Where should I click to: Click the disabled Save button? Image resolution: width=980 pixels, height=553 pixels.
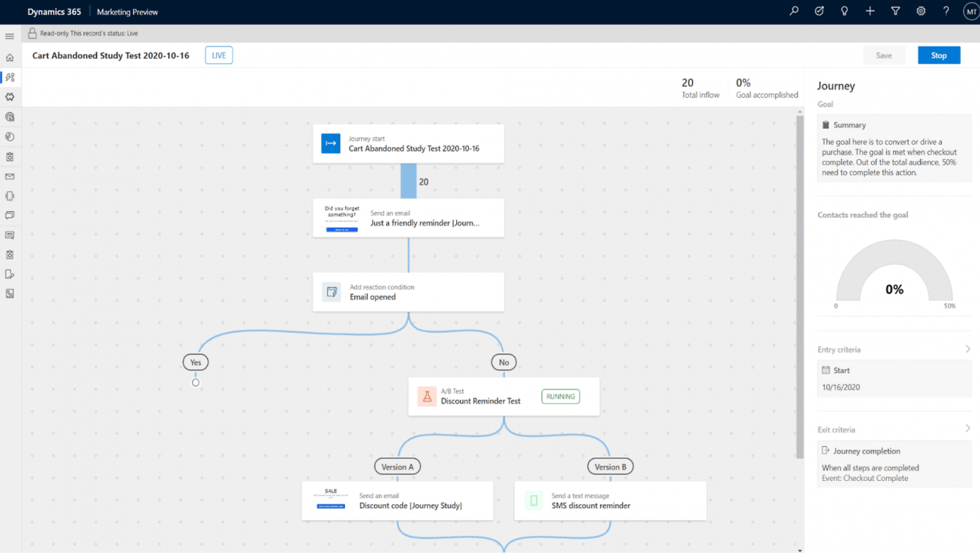pos(884,55)
